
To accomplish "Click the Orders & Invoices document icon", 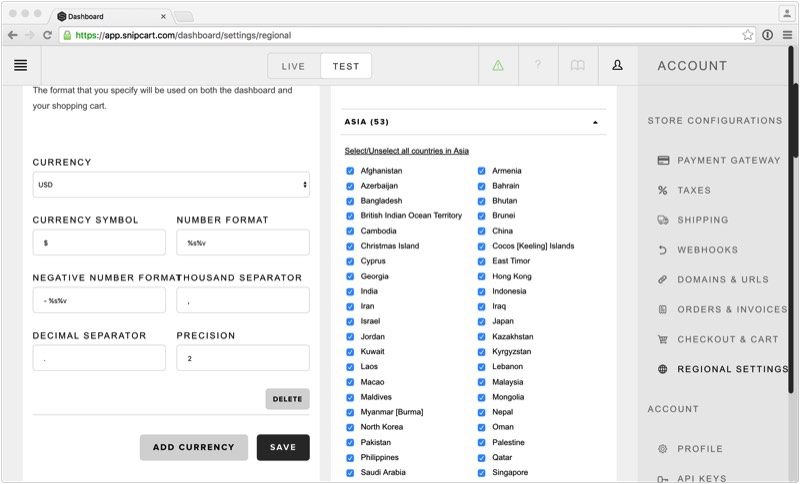I will tap(663, 309).
